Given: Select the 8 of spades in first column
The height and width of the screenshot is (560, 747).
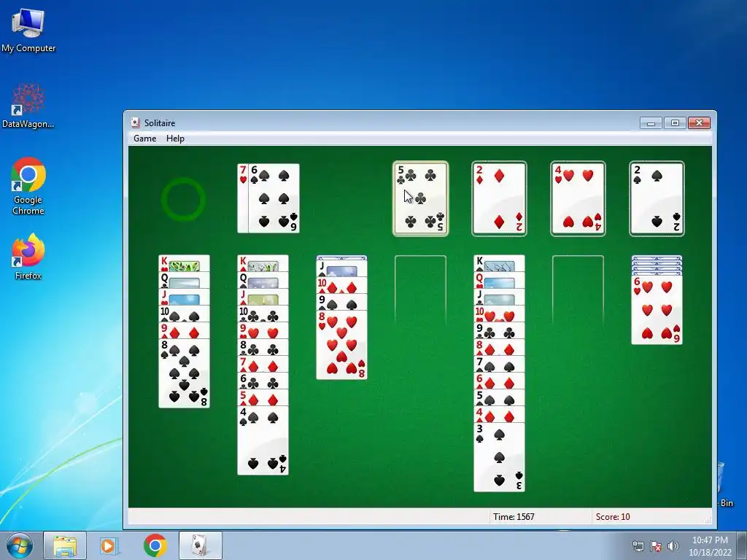Looking at the screenshot, I should pos(184,373).
